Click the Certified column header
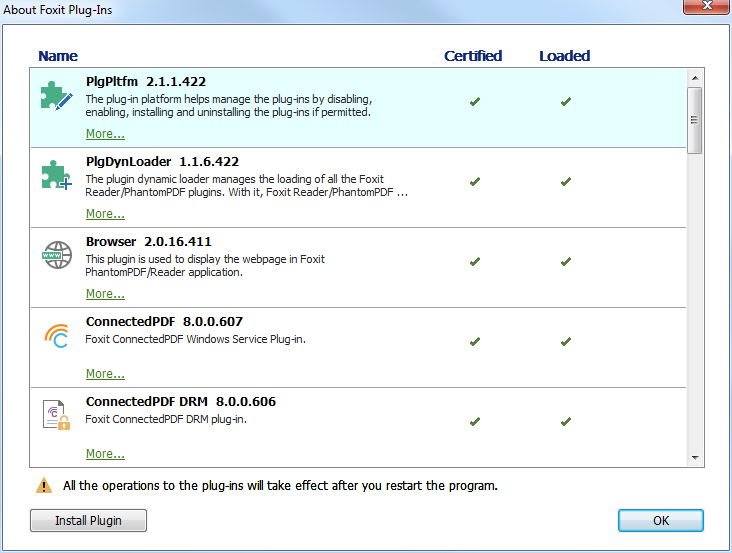 pyautogui.click(x=473, y=56)
